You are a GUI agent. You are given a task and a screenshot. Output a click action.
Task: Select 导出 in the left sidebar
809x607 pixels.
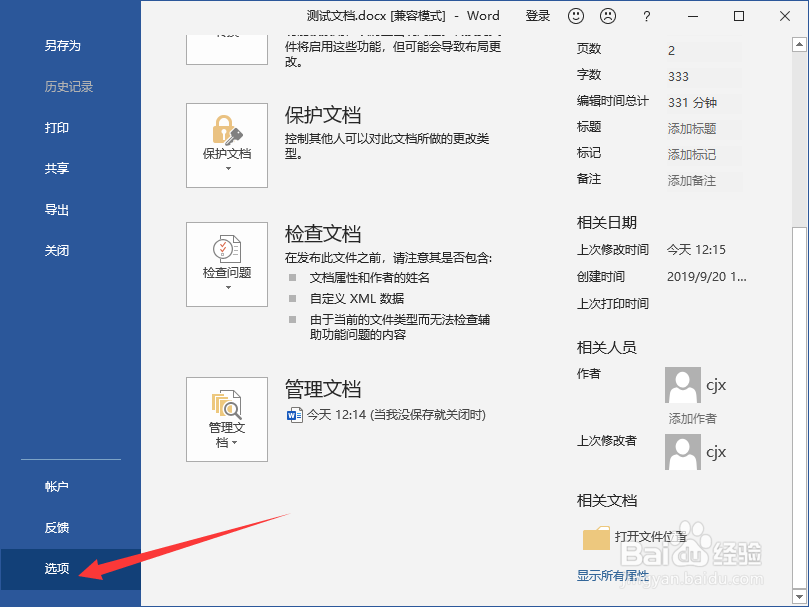(57, 209)
